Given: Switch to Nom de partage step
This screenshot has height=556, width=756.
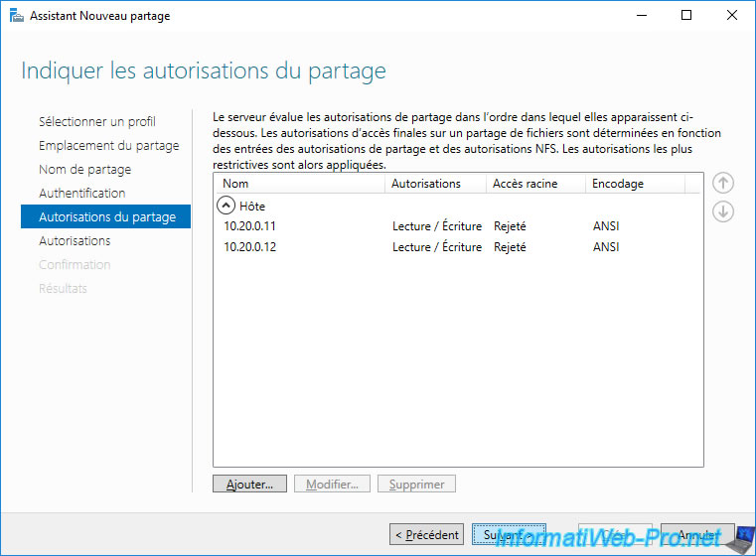Looking at the screenshot, I should coord(84,170).
